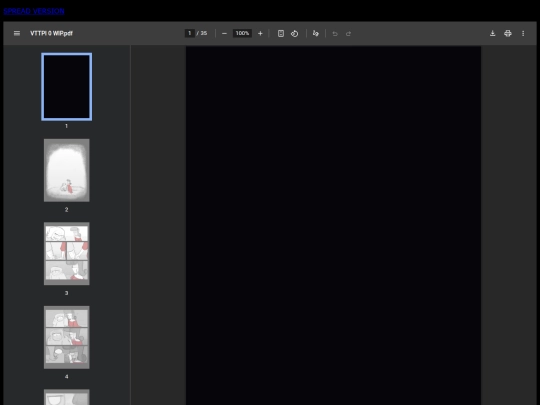
Task: Print the PDF document
Action: 508,33
